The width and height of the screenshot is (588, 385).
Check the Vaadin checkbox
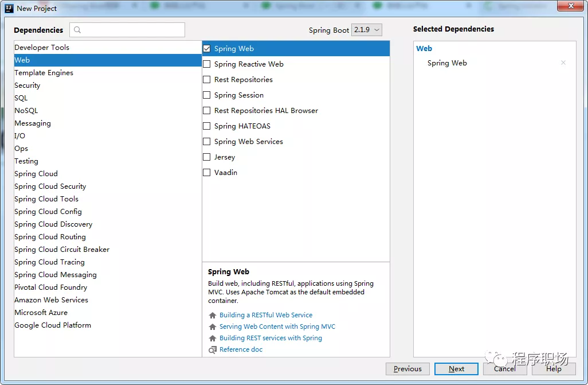207,172
